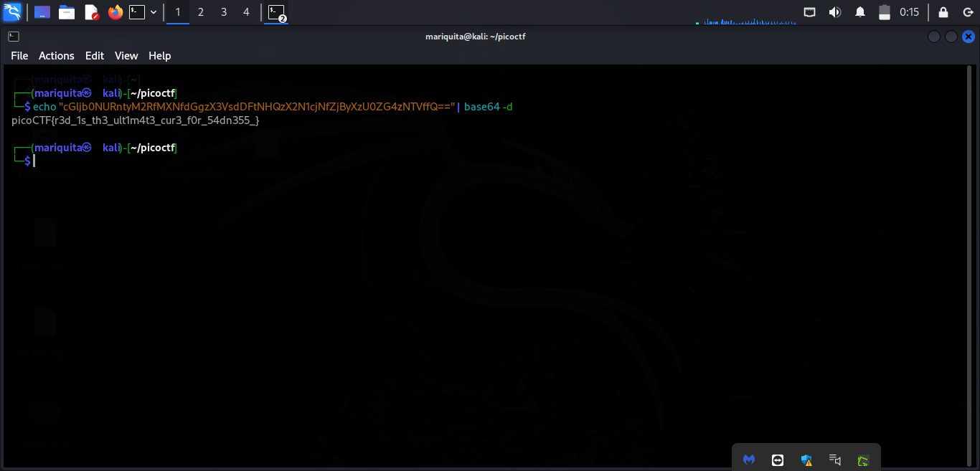
Task: Click the TeamViewer tray icon
Action: [778, 460]
